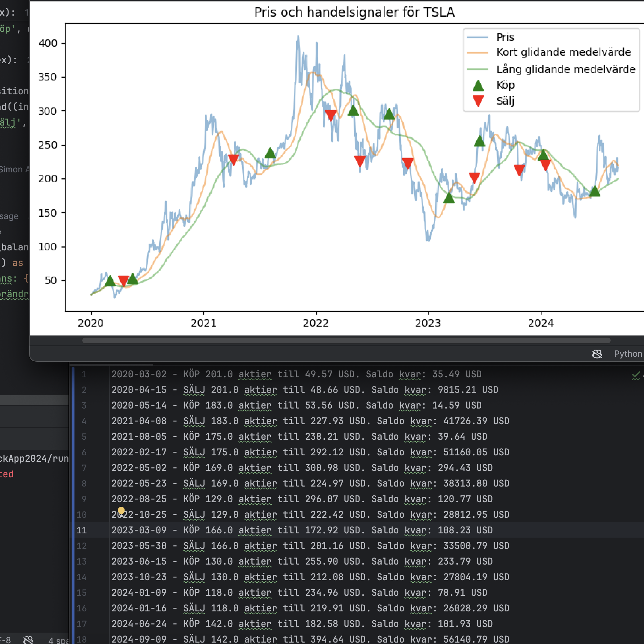The width and height of the screenshot is (644, 644).
Task: Click the chart title 'Pris och handelsignaler för TSLA'
Action: tap(354, 12)
